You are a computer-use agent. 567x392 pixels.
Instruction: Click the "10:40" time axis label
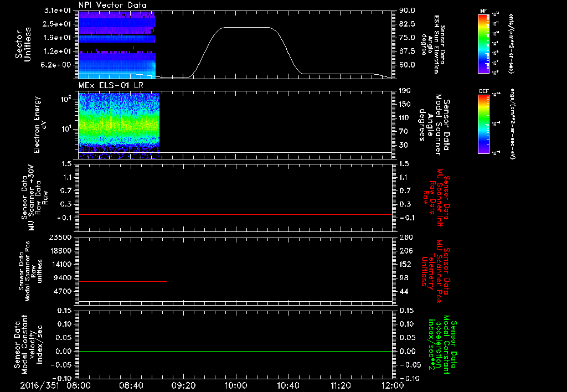288,385
